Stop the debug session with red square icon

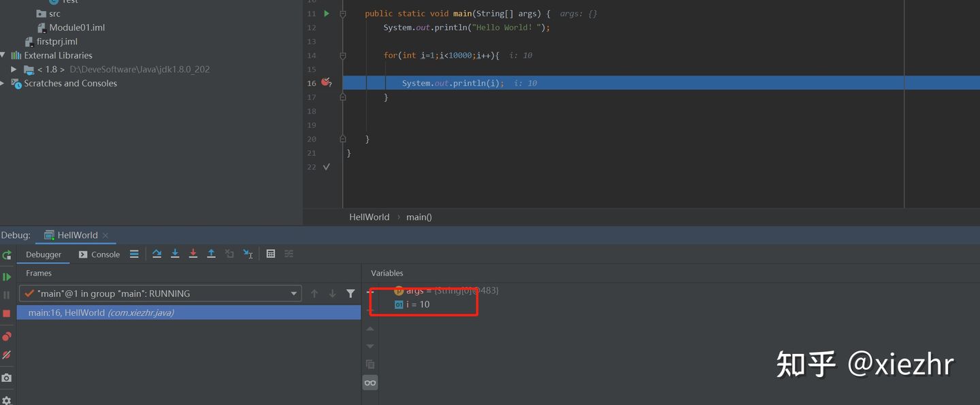click(8, 312)
